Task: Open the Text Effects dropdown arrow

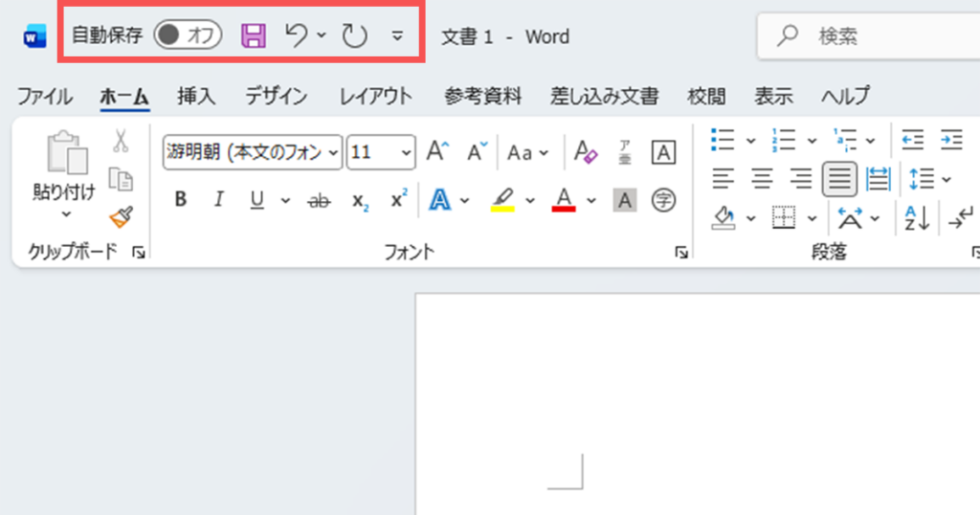Action: click(x=464, y=201)
